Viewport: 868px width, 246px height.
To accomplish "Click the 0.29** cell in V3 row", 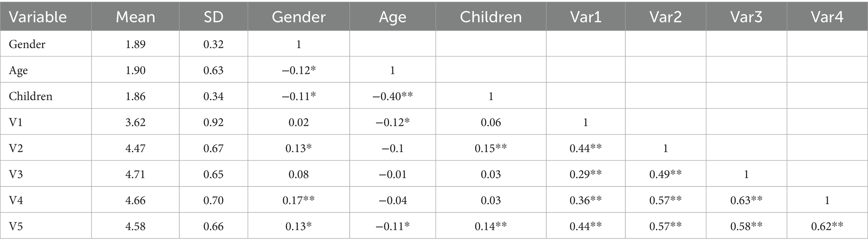I will pos(586,174).
